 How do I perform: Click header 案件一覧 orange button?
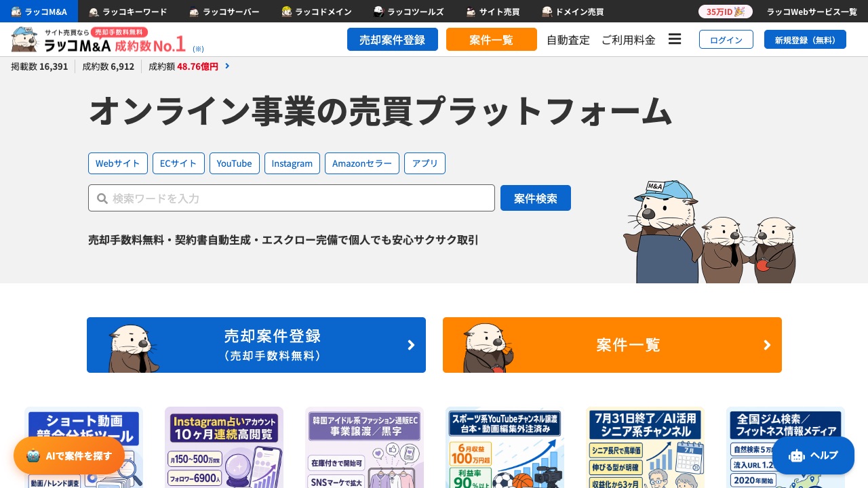(492, 39)
